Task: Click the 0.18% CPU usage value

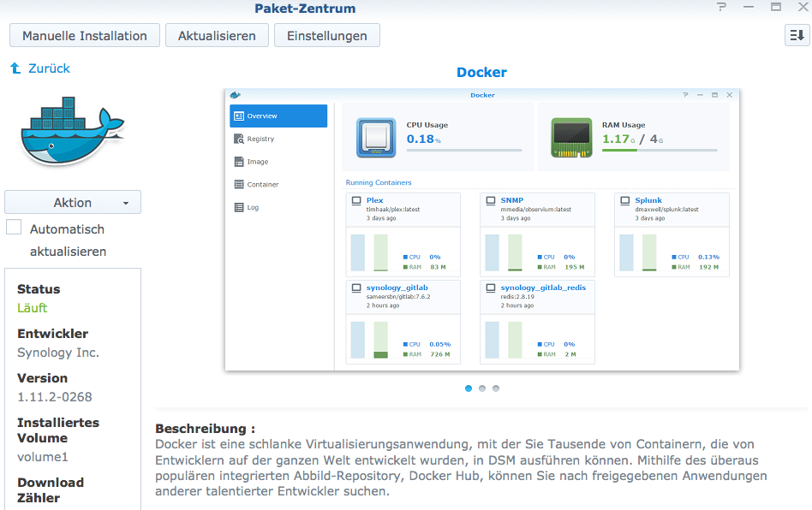Action: pos(424,139)
